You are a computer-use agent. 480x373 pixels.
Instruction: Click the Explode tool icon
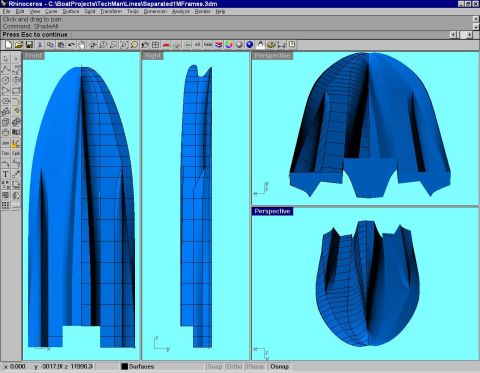click(16, 143)
